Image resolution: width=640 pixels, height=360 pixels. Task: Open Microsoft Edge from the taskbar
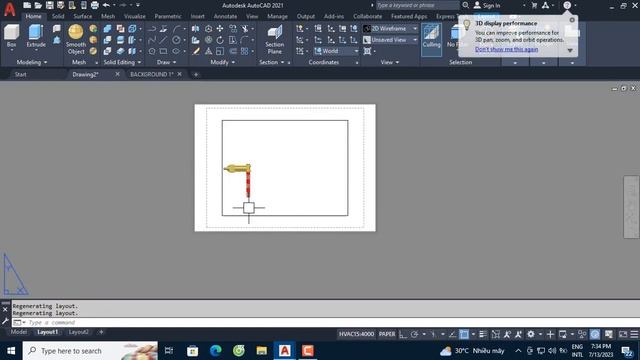216,351
